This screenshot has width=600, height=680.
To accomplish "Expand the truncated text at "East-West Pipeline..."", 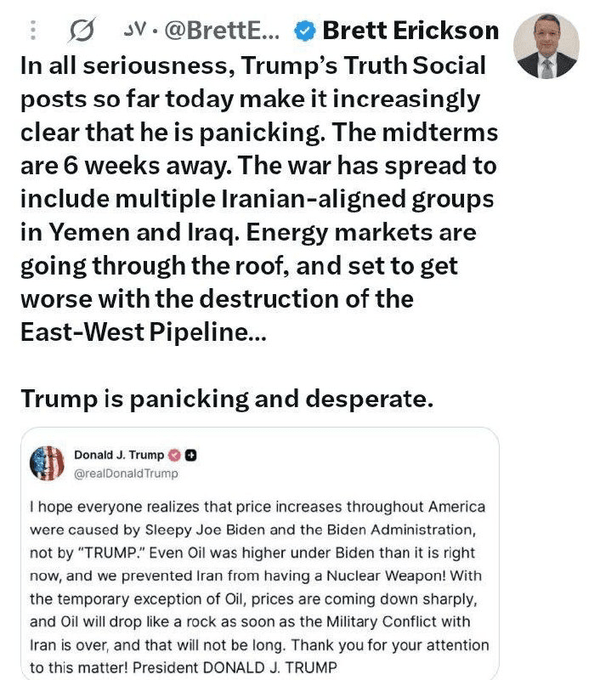I will coord(143,332).
